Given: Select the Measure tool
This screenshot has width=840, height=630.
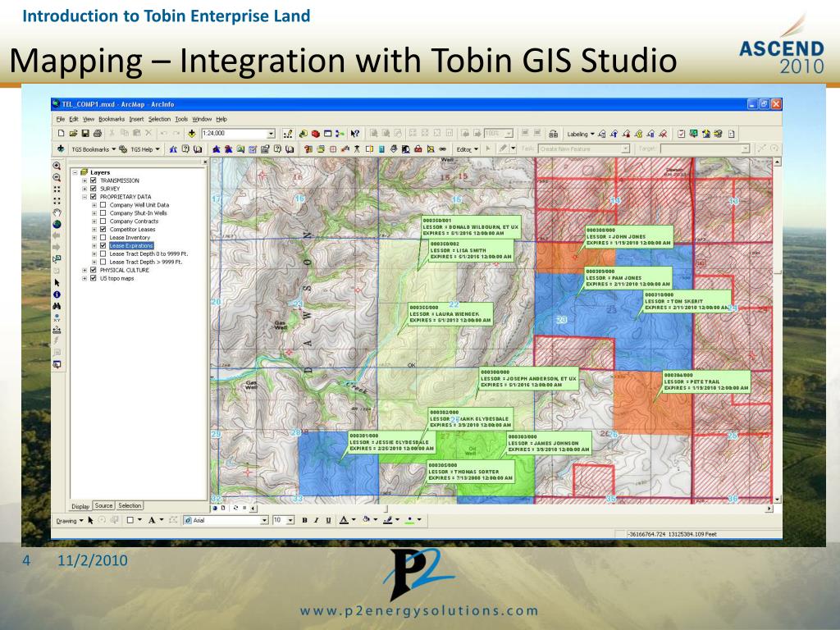Looking at the screenshot, I should click(57, 330).
